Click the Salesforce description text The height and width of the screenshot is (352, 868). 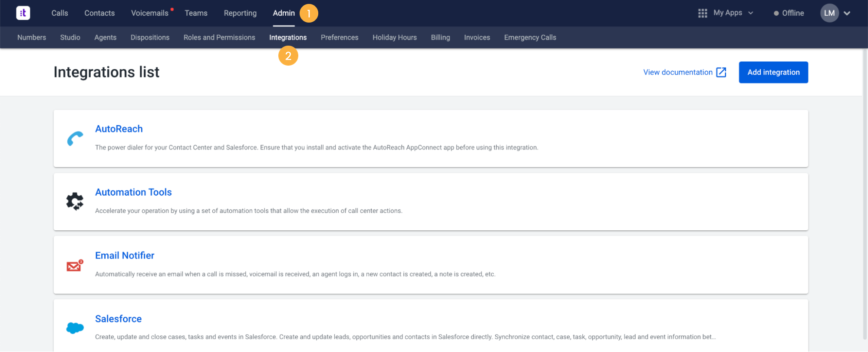click(405, 337)
